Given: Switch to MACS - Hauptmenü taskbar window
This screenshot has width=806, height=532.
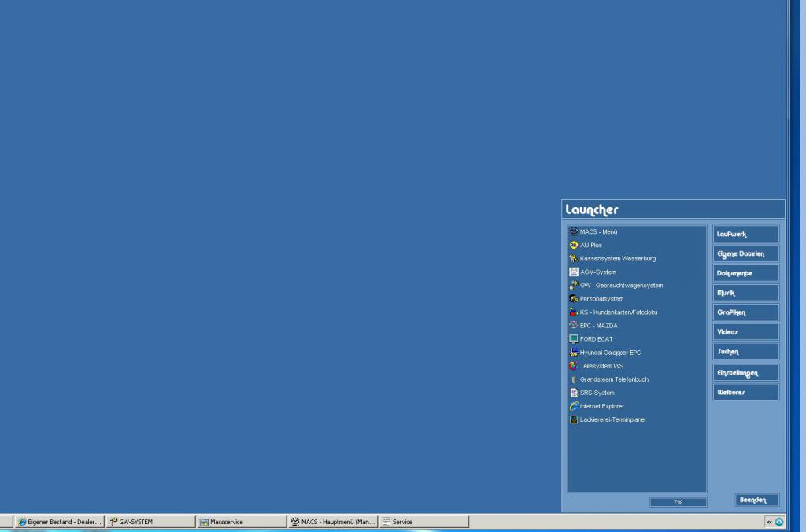Looking at the screenshot, I should point(333,522).
